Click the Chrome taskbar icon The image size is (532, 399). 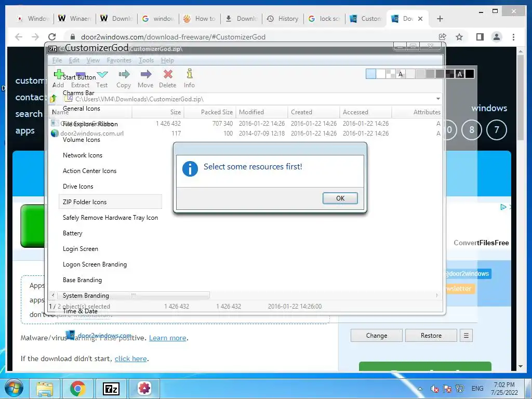tap(78, 389)
